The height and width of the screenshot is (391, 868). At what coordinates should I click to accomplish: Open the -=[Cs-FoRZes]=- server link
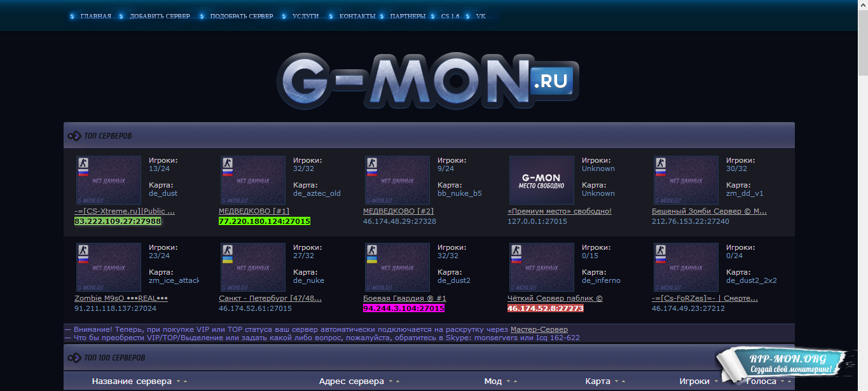(x=705, y=298)
